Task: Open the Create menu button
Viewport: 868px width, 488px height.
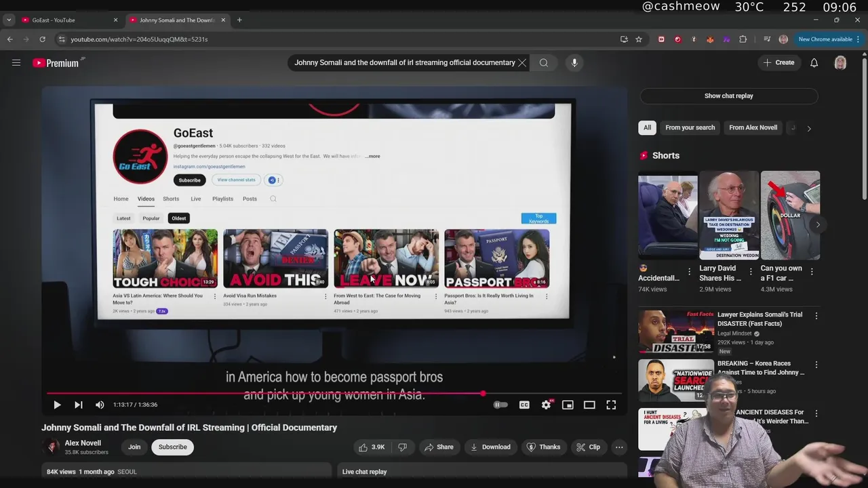Action: point(778,62)
